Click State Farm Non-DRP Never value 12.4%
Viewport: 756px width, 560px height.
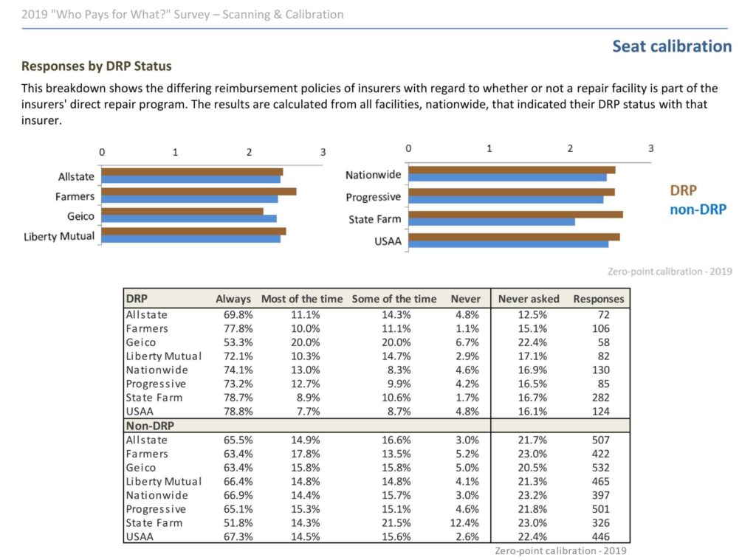pos(464,523)
